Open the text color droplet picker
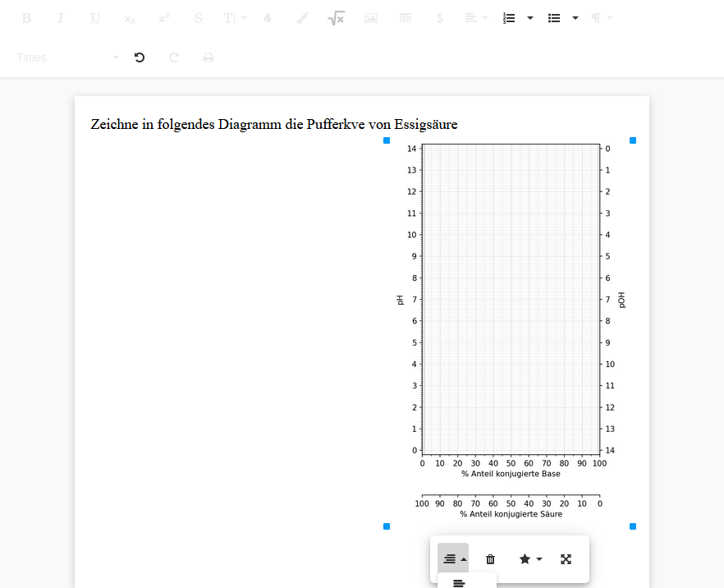The width and height of the screenshot is (724, 588). click(x=268, y=18)
